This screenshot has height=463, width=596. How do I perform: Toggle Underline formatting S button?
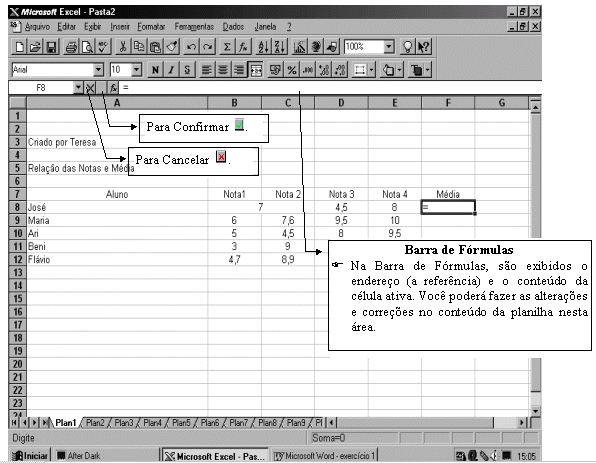(x=187, y=70)
